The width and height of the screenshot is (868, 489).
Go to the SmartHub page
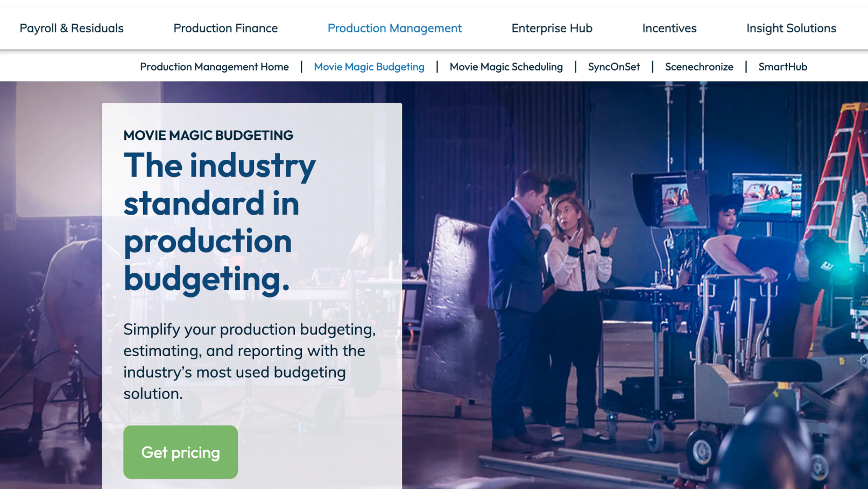coord(782,67)
